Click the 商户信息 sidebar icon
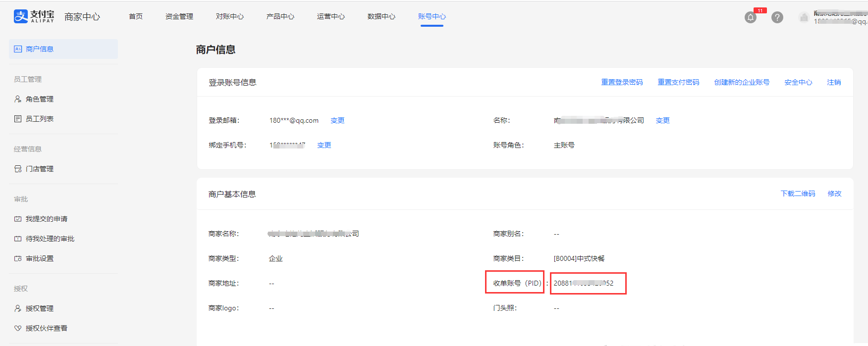 tap(18, 49)
